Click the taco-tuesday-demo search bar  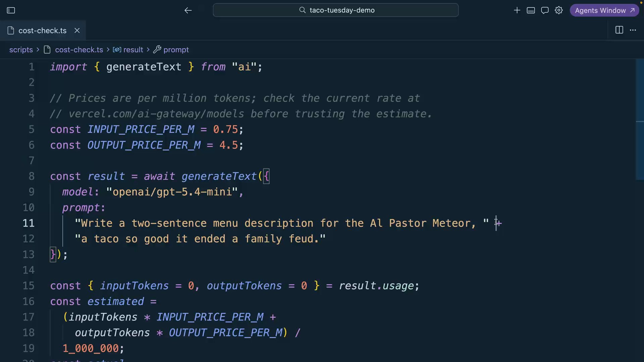tap(335, 10)
